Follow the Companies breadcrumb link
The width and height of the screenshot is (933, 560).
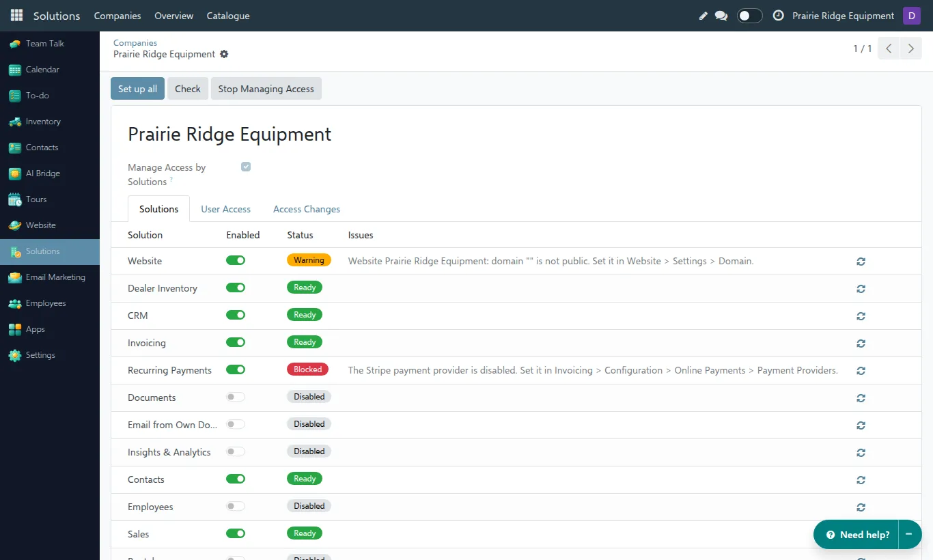coord(135,42)
